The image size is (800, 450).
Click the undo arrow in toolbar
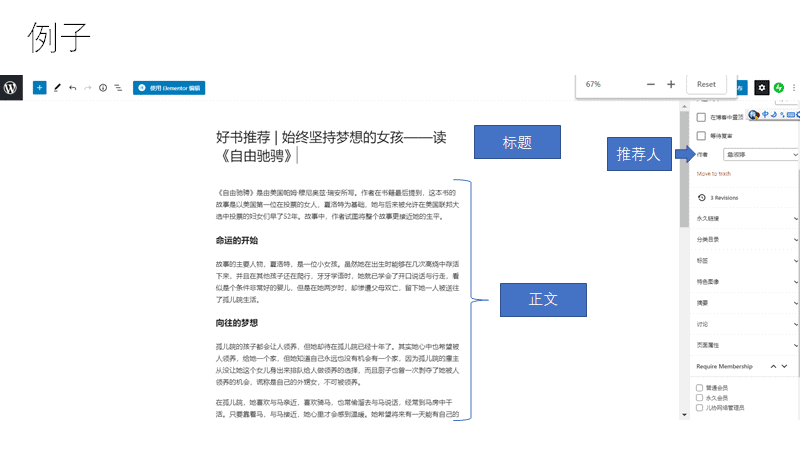73,88
